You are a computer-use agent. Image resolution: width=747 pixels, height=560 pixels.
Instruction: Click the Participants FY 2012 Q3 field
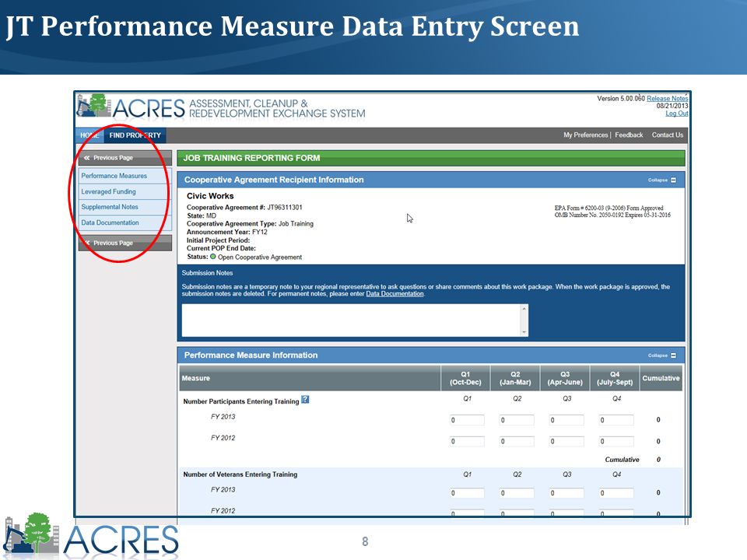point(566,442)
